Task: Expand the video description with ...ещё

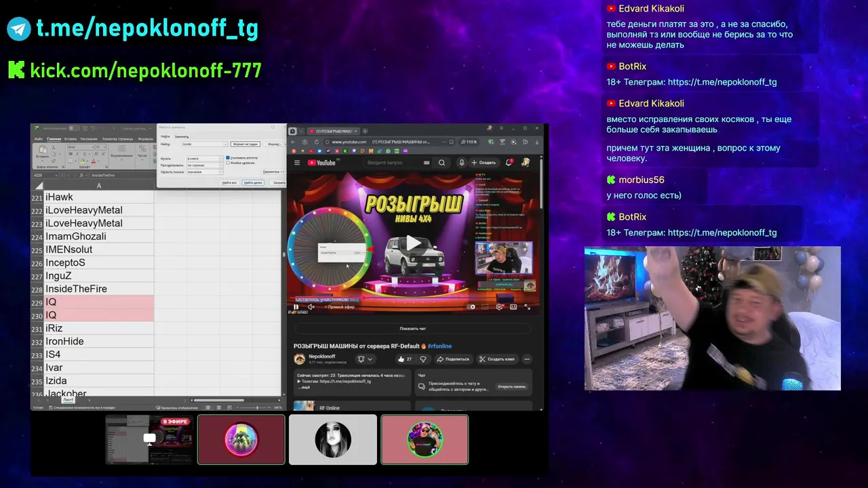Action: 304,387
